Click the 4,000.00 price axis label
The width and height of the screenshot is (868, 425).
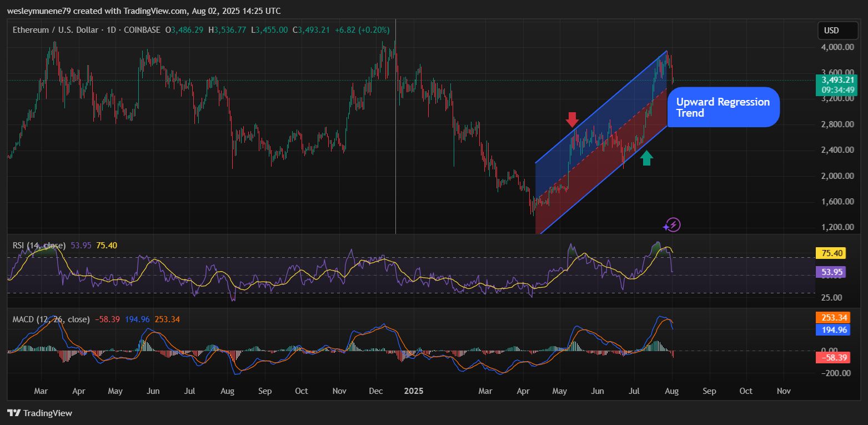(838, 47)
